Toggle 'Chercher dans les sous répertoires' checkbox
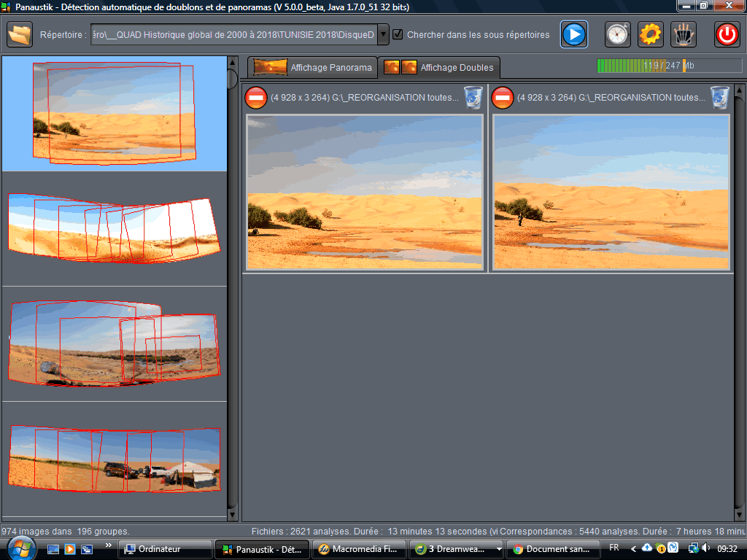747x560 pixels. point(398,34)
